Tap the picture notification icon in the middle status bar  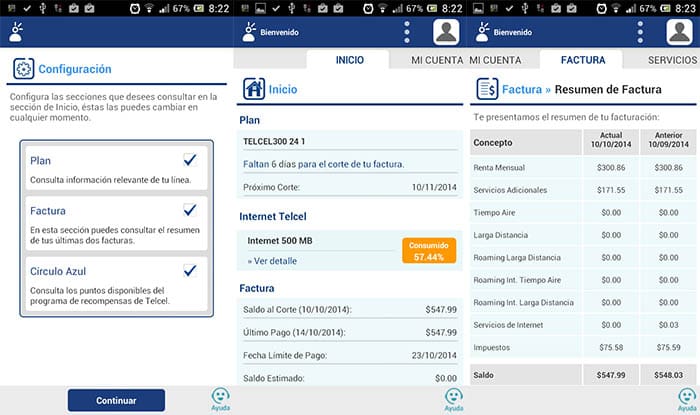260,8
